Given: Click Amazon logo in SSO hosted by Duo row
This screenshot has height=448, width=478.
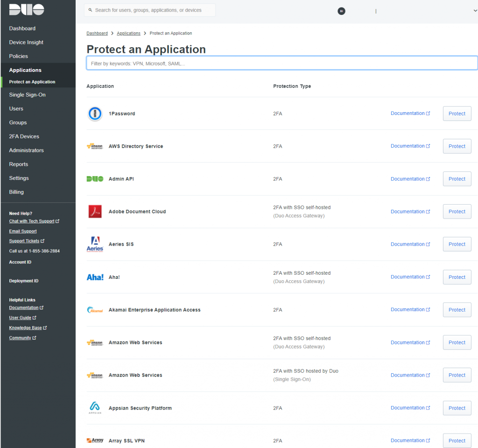Looking at the screenshot, I should (x=95, y=376).
